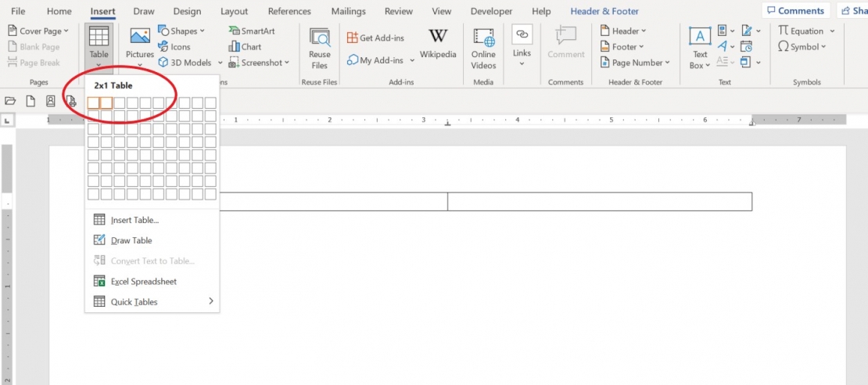
Task: Open the File tab
Action: click(x=18, y=11)
